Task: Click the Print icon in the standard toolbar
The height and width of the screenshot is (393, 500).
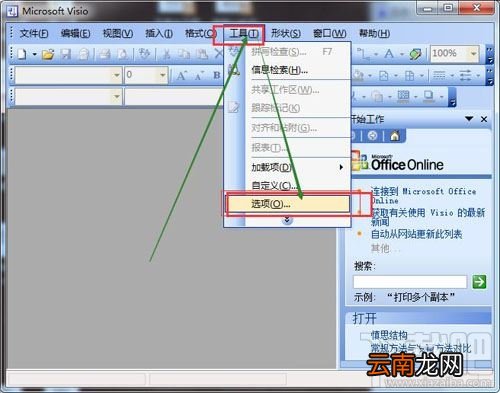Action: click(105, 54)
